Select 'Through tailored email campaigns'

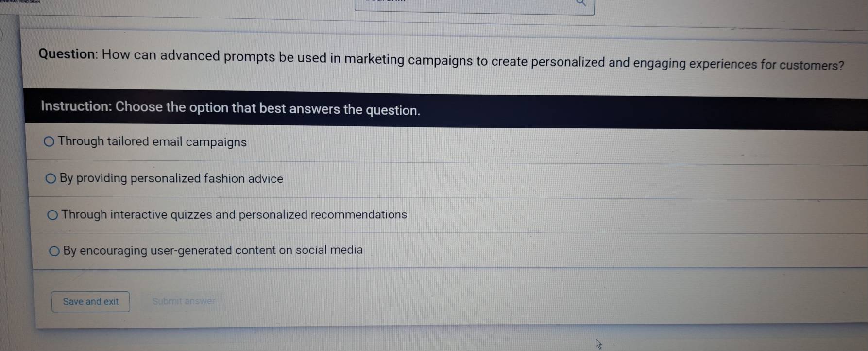(152, 142)
